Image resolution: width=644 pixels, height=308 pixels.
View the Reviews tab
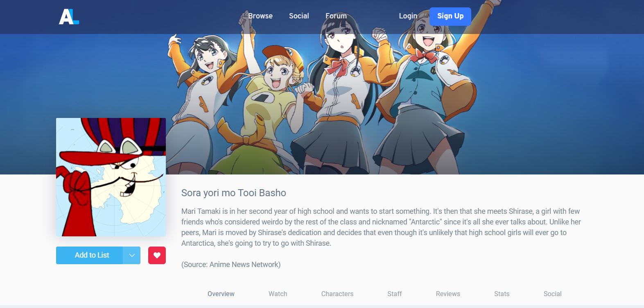pos(448,294)
